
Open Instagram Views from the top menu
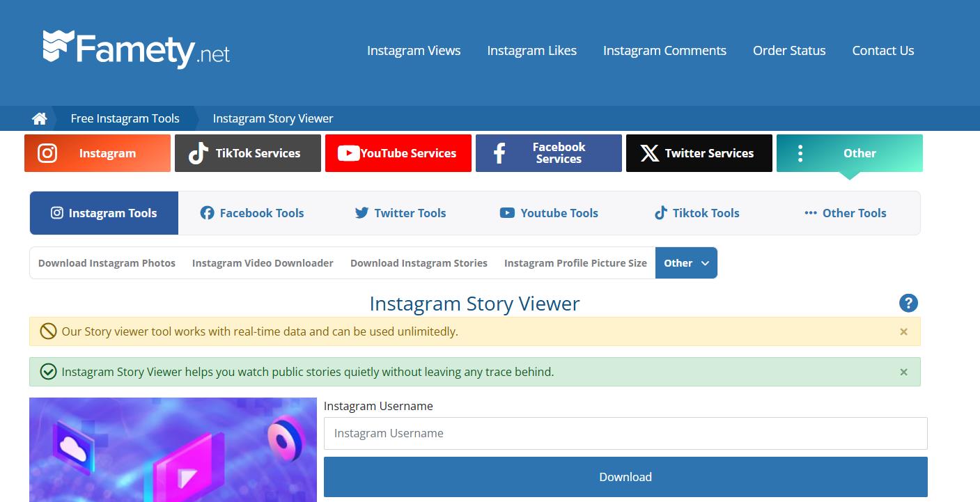click(x=414, y=50)
